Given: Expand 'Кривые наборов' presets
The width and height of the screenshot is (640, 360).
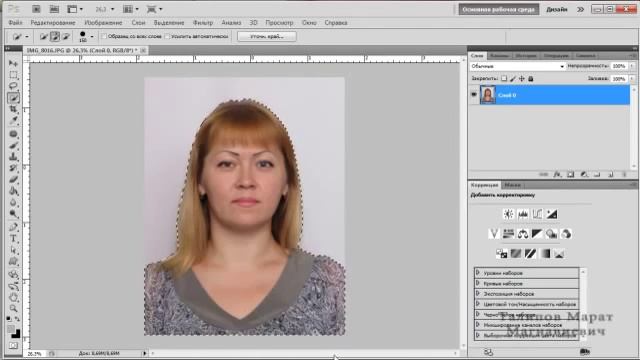Looking at the screenshot, I should pos(478,283).
